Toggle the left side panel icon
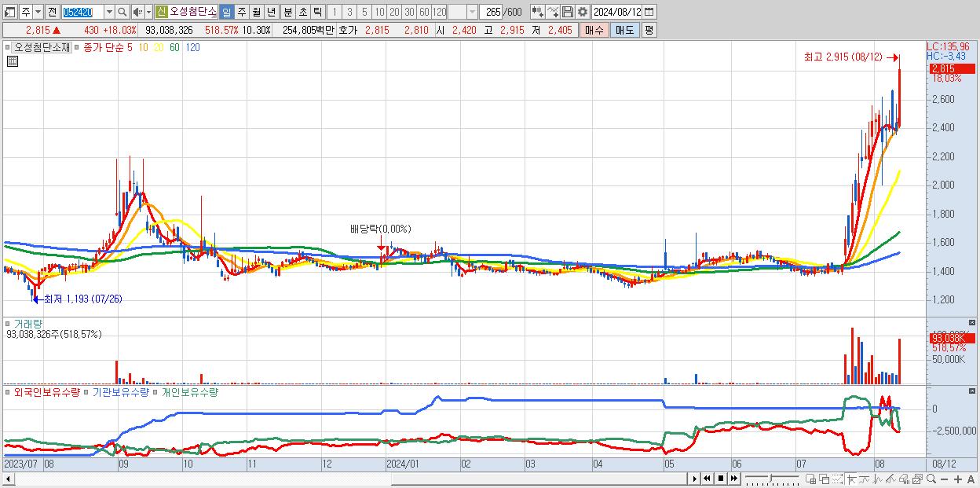This screenshot has height=488, width=980. [x=10, y=12]
